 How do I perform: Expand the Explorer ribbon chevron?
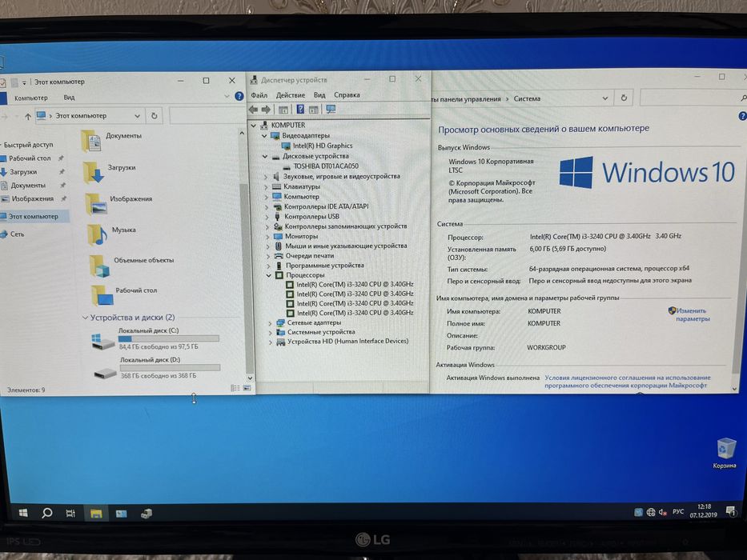pyautogui.click(x=227, y=96)
